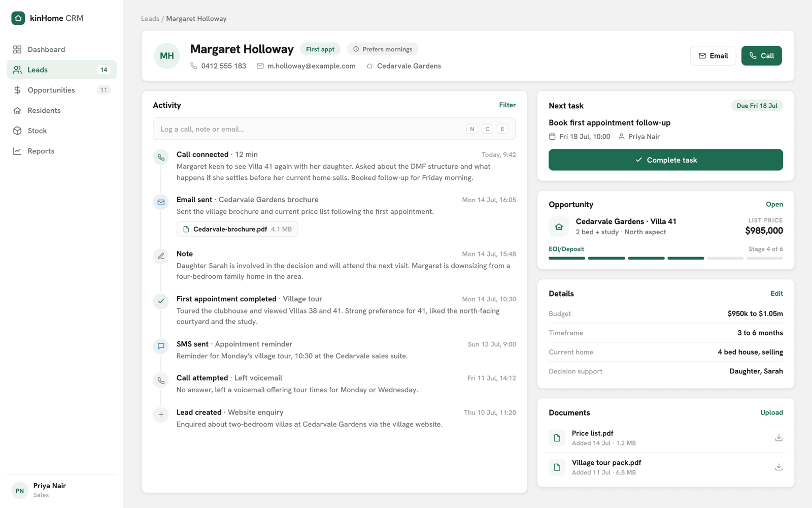
Task: Focus the Log a call, note or email field
Action: point(334,129)
